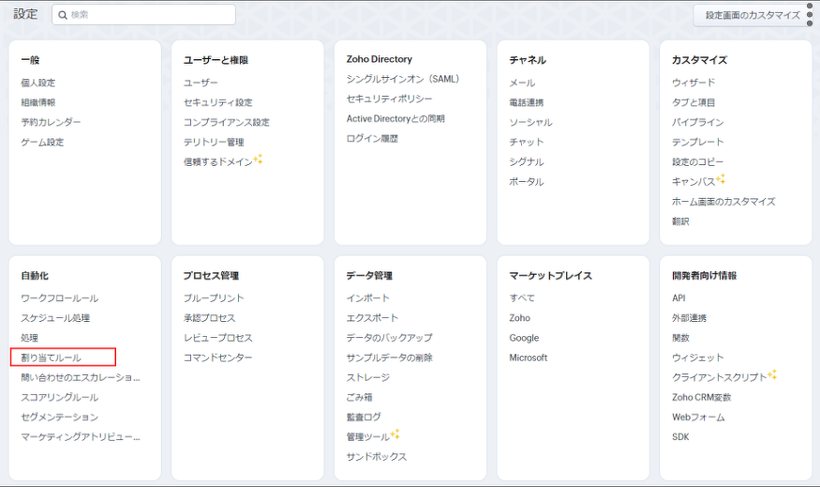Select Google under マーケットプレイス

(524, 338)
